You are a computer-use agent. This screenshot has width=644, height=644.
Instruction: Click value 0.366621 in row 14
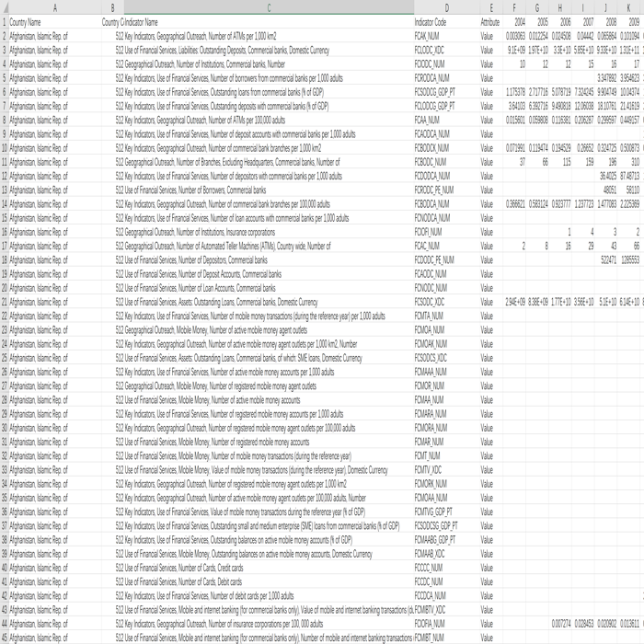pyautogui.click(x=513, y=204)
